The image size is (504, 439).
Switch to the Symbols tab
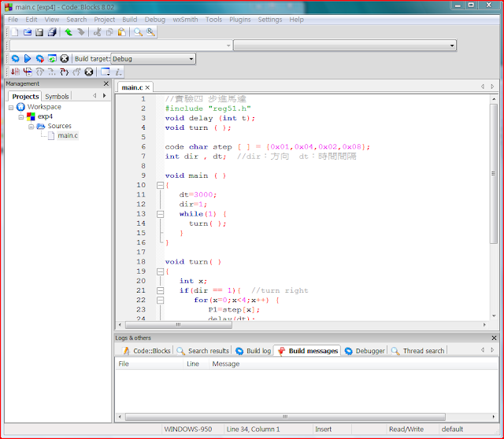point(57,96)
